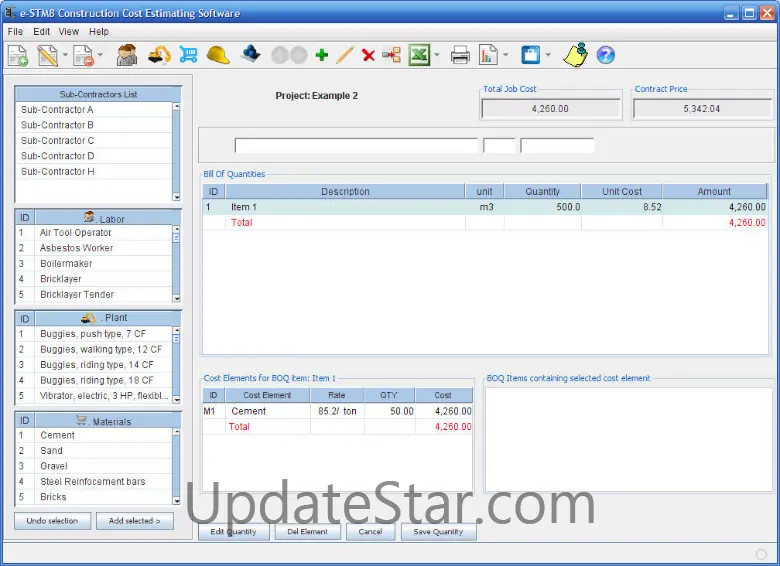The height and width of the screenshot is (566, 780).
Task: Select Gravel in the Materials list
Action: point(94,466)
